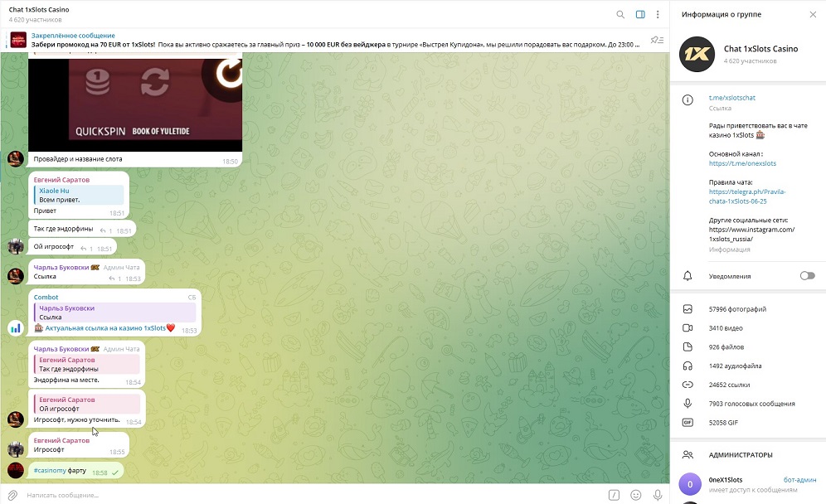This screenshot has width=826, height=504.
Task: Click the 'Эндорфина на месте.' message text
Action: click(x=66, y=380)
